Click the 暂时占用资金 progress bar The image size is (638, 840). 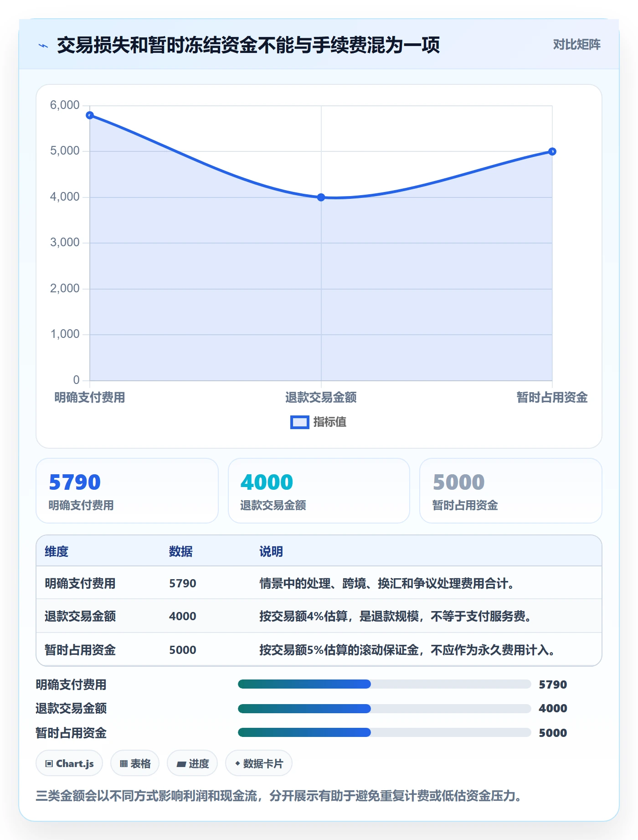(384, 732)
